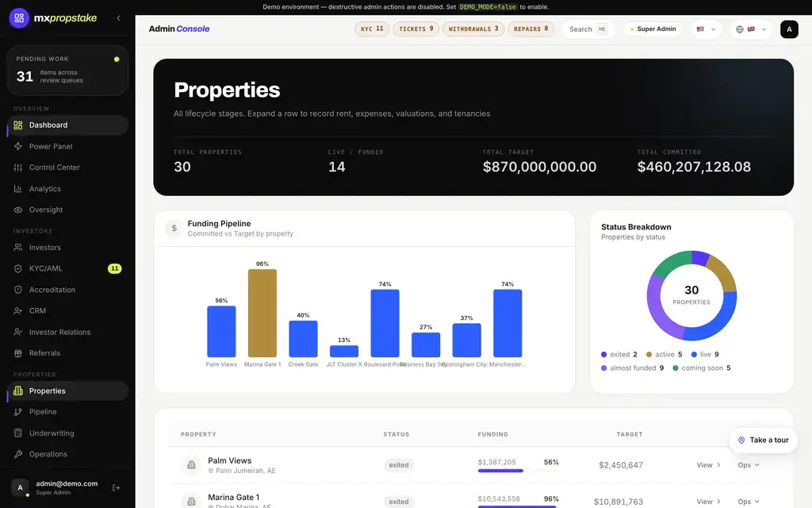Click the mxpropstake logo icon
This screenshot has width=812, height=508.
pos(19,18)
